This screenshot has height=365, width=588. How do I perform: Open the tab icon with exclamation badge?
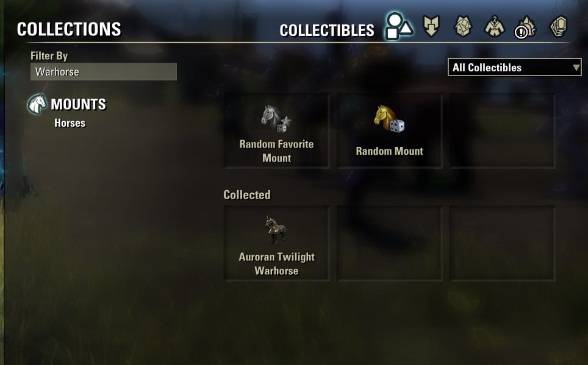click(x=525, y=27)
